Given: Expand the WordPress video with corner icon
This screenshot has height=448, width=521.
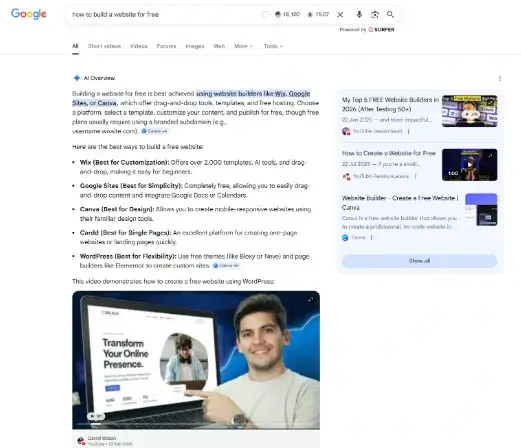Looking at the screenshot, I should tap(311, 299).
